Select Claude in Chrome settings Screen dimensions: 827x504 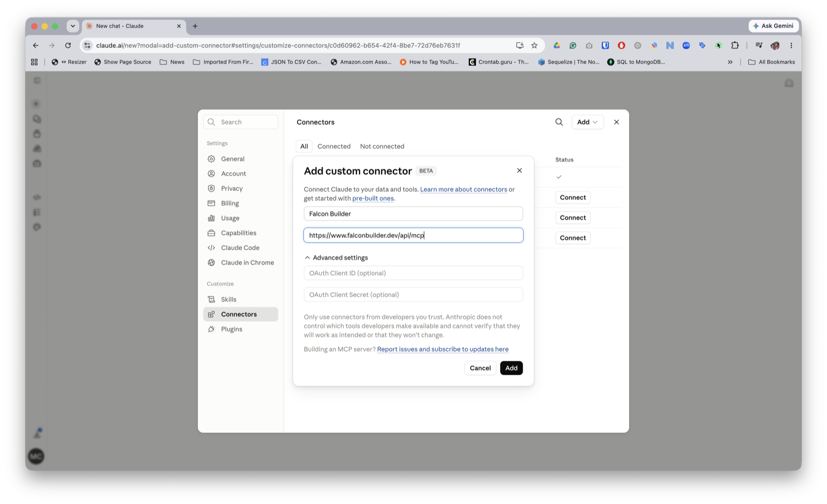point(240,263)
